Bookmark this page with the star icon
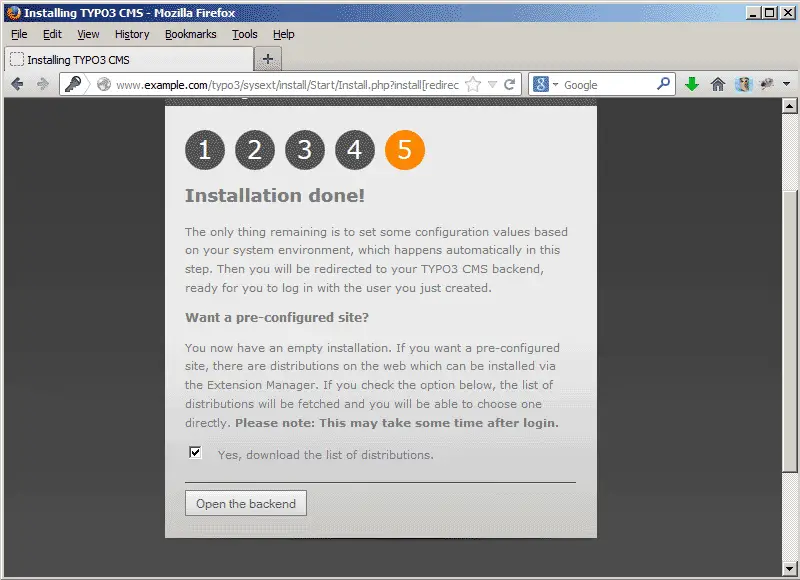800x580 pixels. coord(473,84)
